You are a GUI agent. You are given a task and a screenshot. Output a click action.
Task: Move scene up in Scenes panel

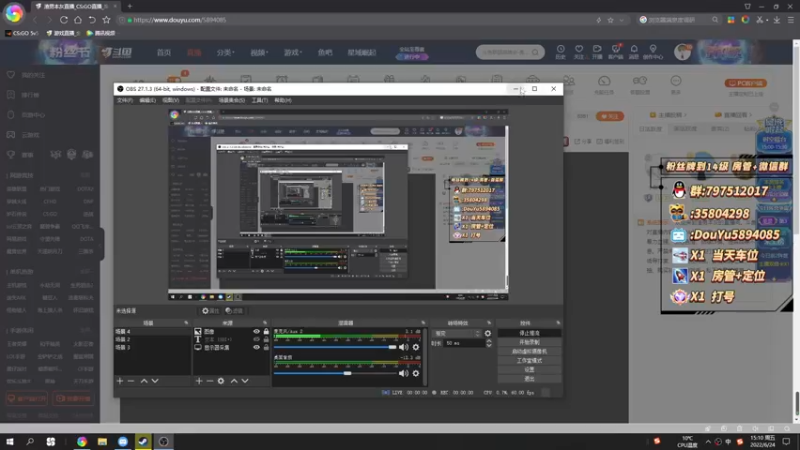[144, 381]
